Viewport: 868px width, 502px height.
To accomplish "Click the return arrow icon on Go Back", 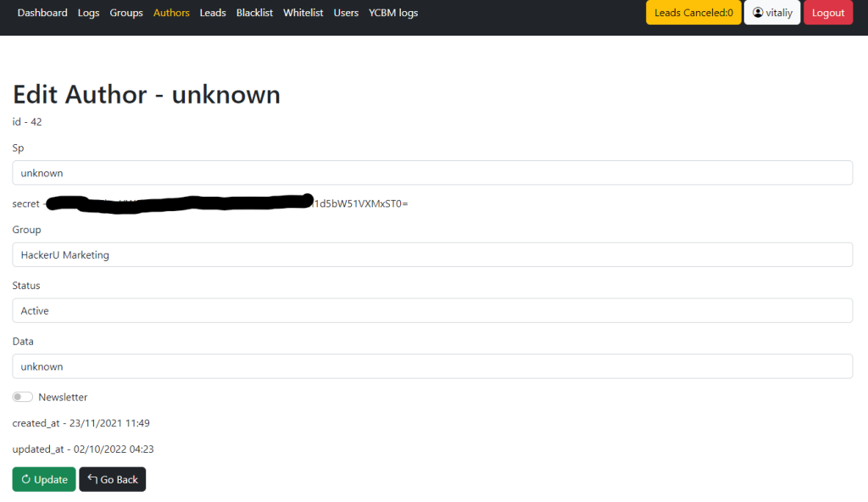I will click(x=92, y=479).
